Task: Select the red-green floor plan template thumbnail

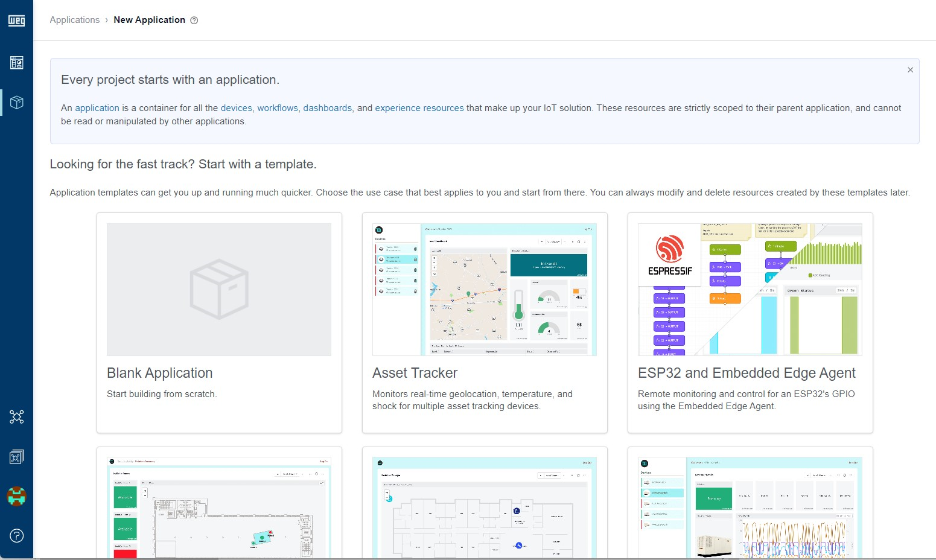Action: 219,507
